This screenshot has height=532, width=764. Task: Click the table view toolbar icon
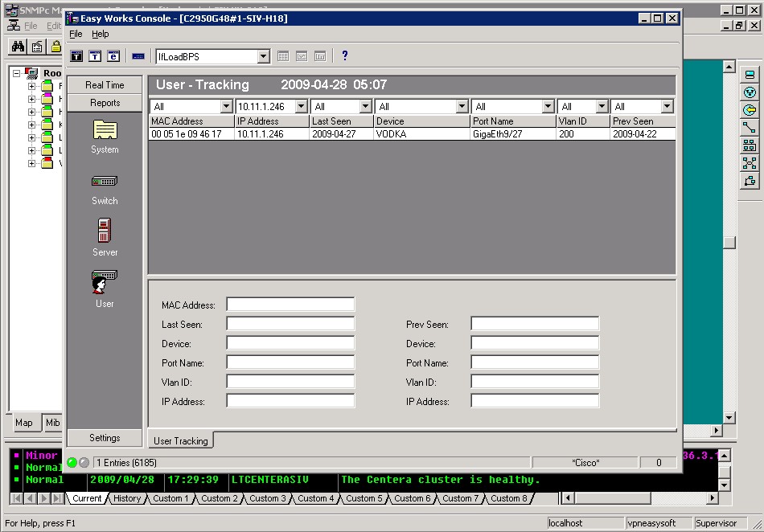[x=283, y=56]
